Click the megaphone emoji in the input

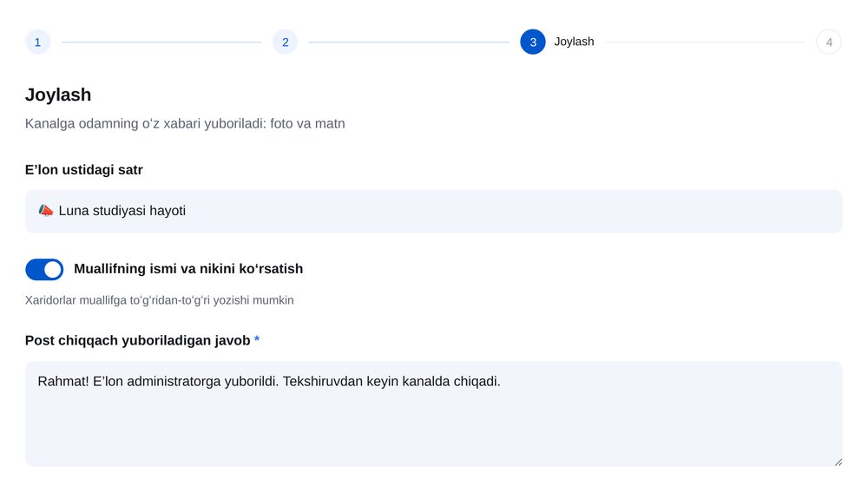[46, 210]
